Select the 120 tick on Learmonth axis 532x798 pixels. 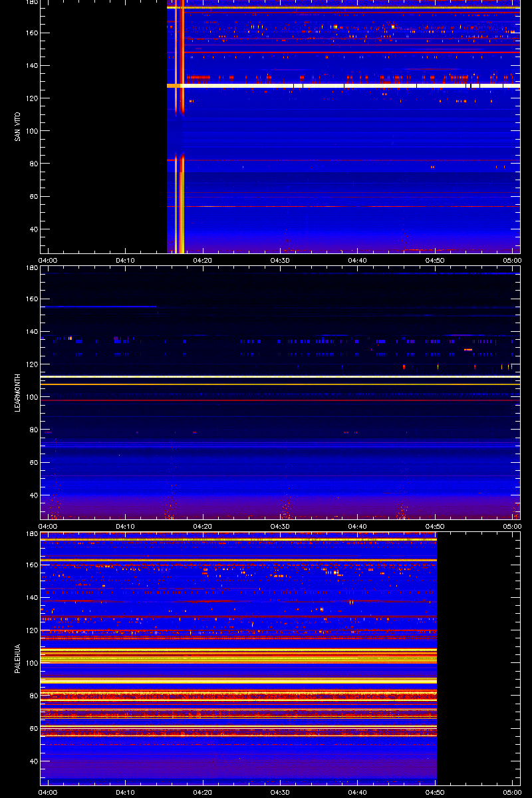click(x=31, y=364)
